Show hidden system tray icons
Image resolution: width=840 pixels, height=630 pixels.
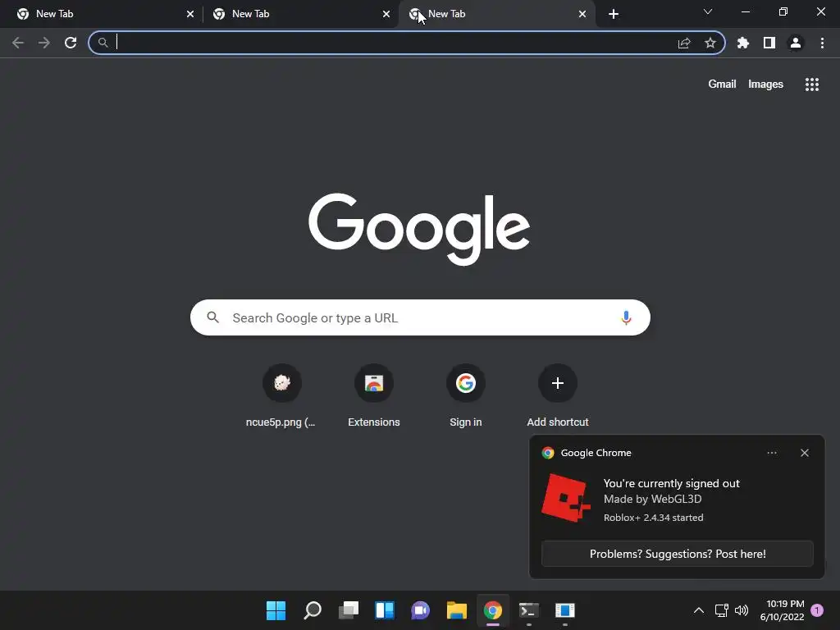pyautogui.click(x=699, y=610)
